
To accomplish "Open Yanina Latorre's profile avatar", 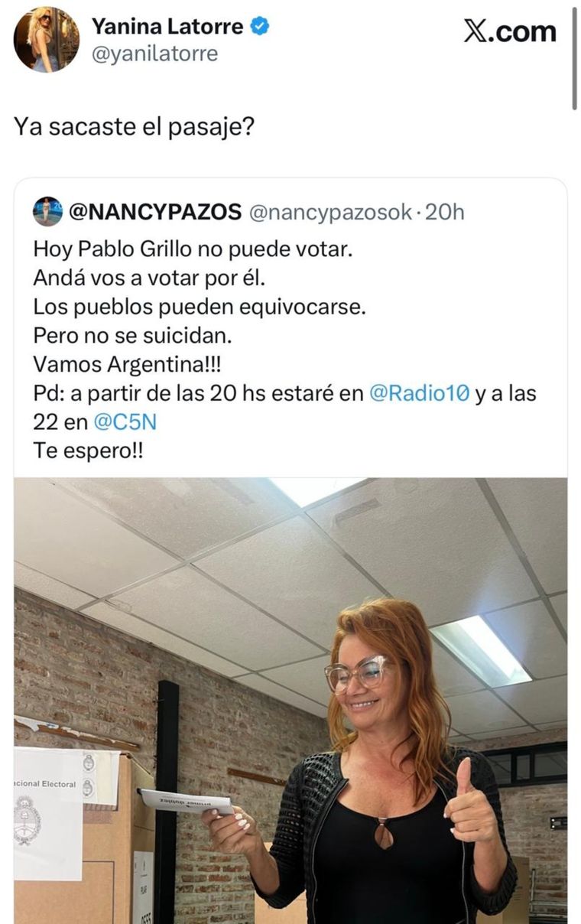I will (x=47, y=40).
